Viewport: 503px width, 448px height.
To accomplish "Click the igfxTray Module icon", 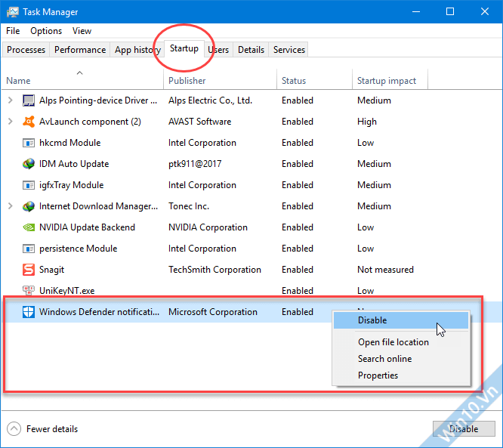I will pos(29,185).
